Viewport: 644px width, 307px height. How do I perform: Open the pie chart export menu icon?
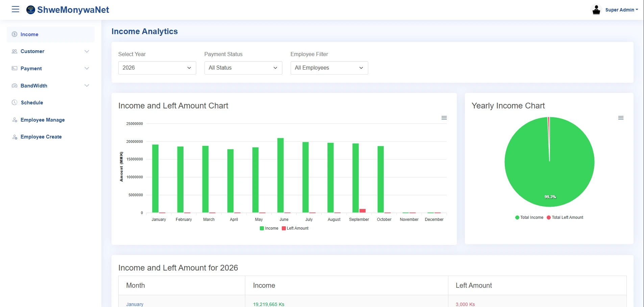[621, 118]
